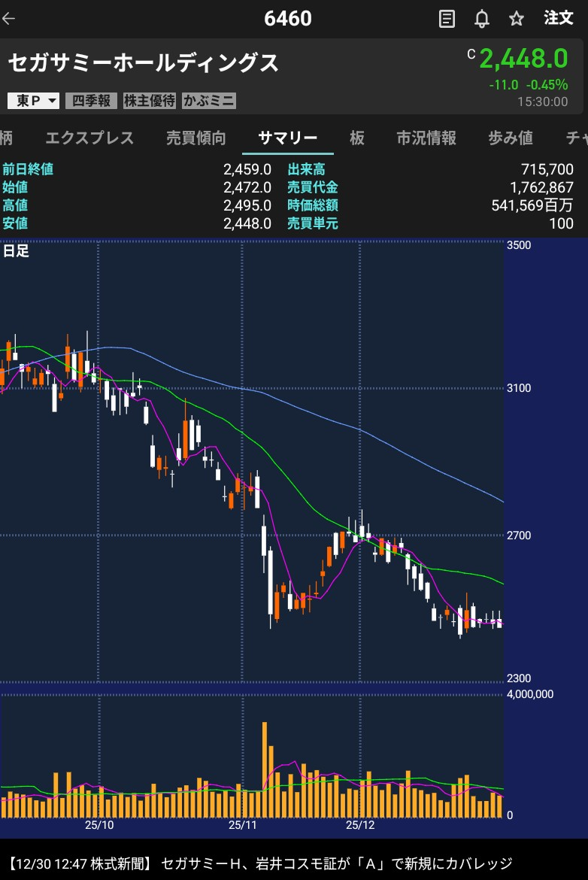Switch to the 売買傾向 tab

pos(195,138)
